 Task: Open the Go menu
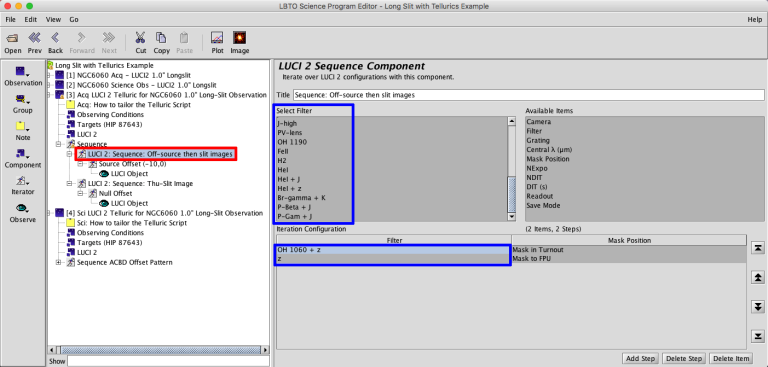(73, 20)
